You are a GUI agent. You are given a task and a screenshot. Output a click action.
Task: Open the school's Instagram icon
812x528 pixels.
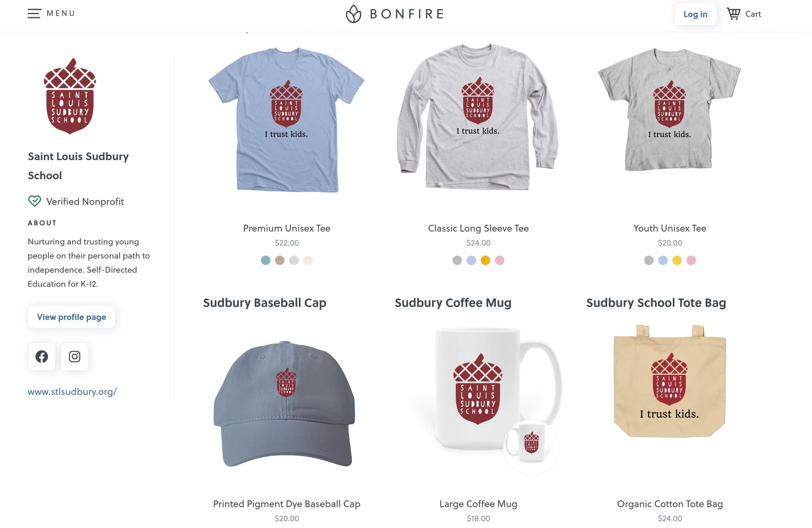click(x=74, y=357)
